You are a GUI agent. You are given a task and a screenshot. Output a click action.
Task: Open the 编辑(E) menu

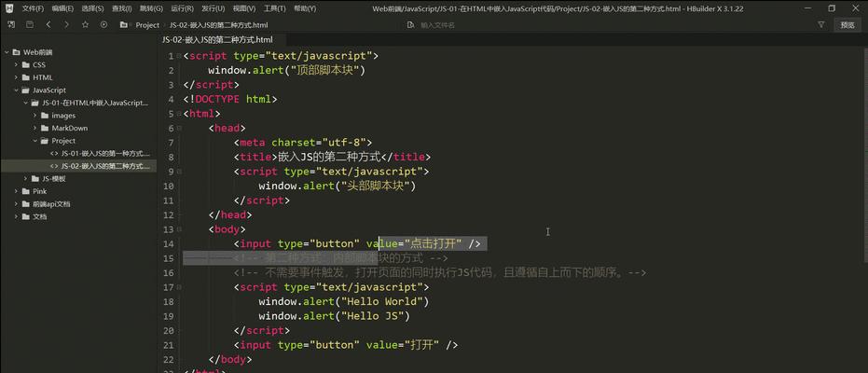(62, 8)
